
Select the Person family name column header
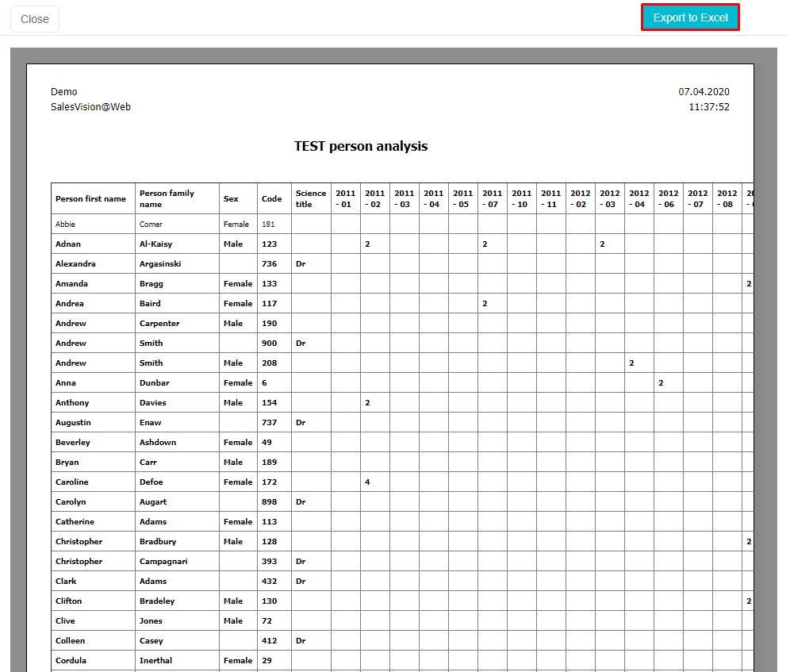click(167, 198)
